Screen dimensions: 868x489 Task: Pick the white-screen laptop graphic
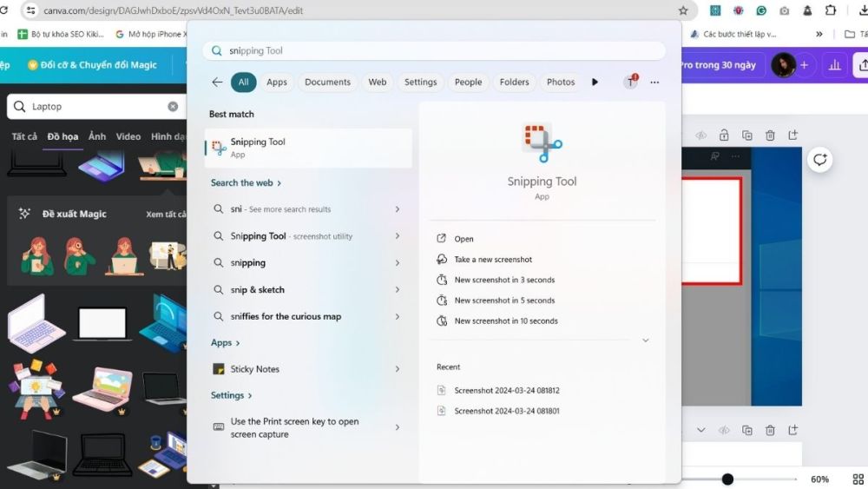(x=102, y=323)
